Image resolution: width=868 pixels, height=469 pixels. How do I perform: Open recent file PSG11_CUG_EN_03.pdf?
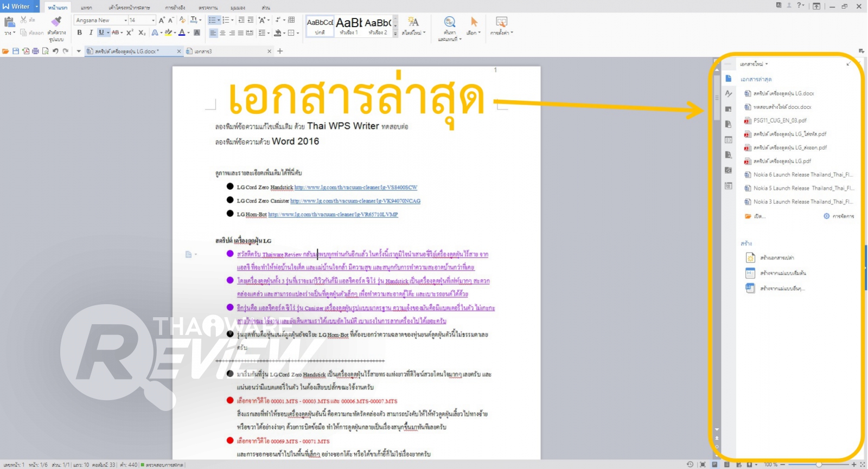click(780, 120)
